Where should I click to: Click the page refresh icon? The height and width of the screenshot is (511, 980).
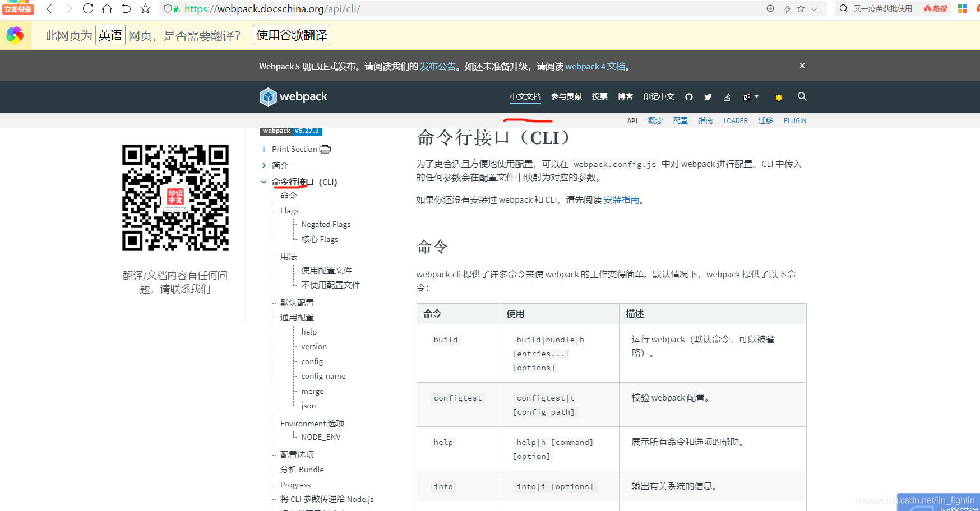point(87,8)
